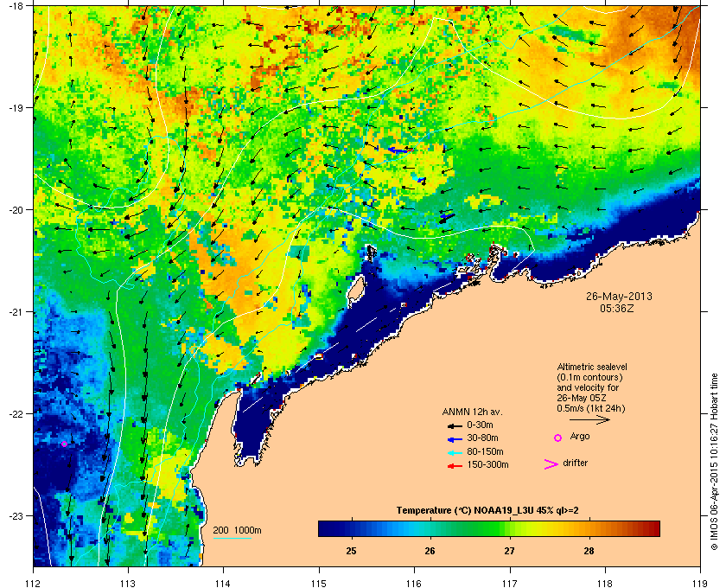
Task: Click the temperature color bar at 28
Action: (x=589, y=528)
